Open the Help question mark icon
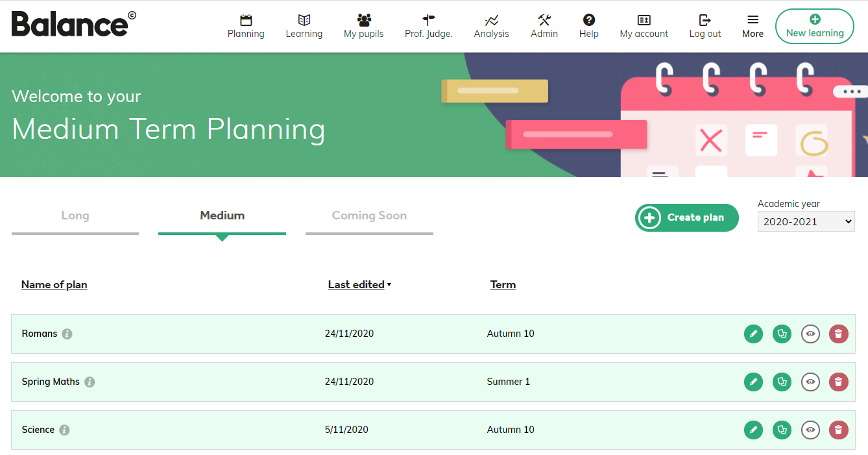The image size is (868, 455). point(589,20)
